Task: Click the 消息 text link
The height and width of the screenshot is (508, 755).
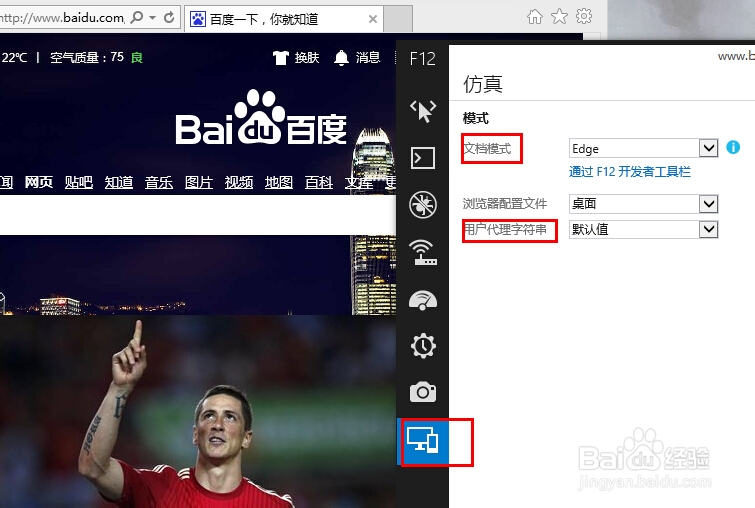Action: coord(368,58)
